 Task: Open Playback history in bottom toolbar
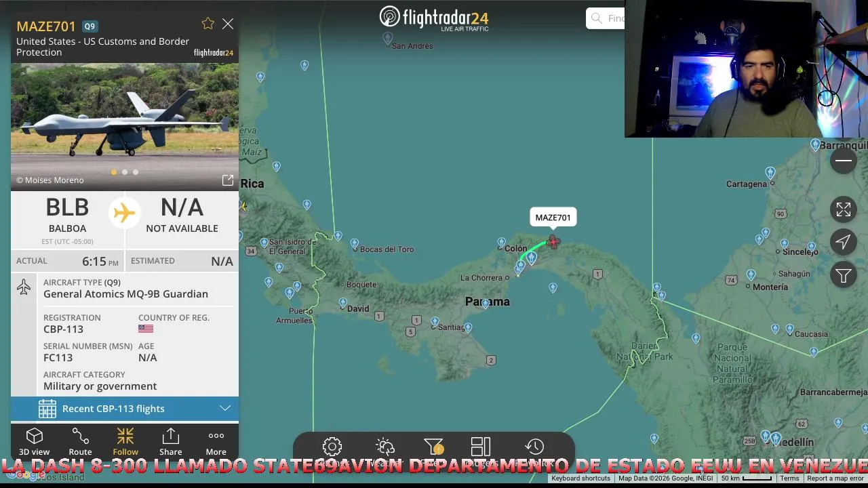[x=534, y=447]
